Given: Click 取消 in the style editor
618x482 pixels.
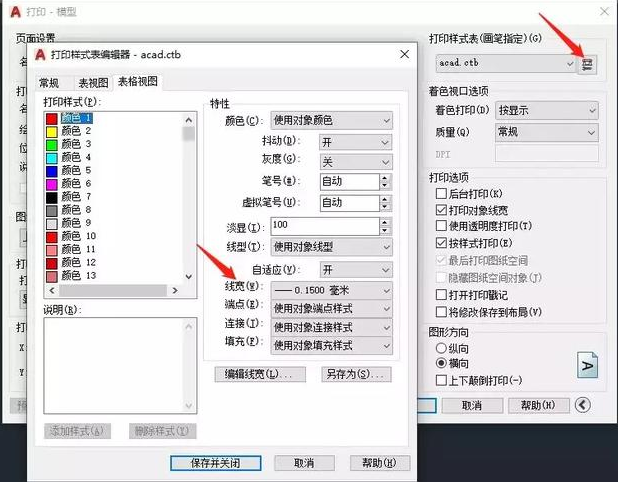Looking at the screenshot, I should pyautogui.click(x=304, y=463).
